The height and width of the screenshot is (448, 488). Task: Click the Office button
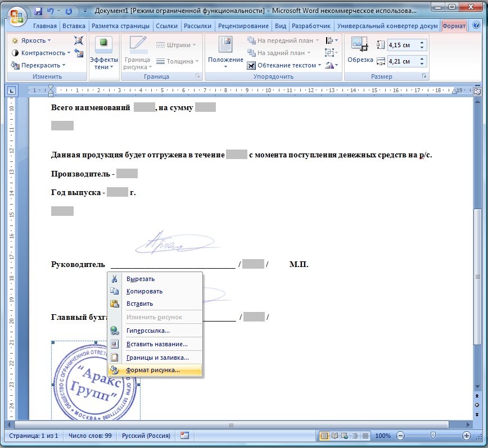coord(17,15)
